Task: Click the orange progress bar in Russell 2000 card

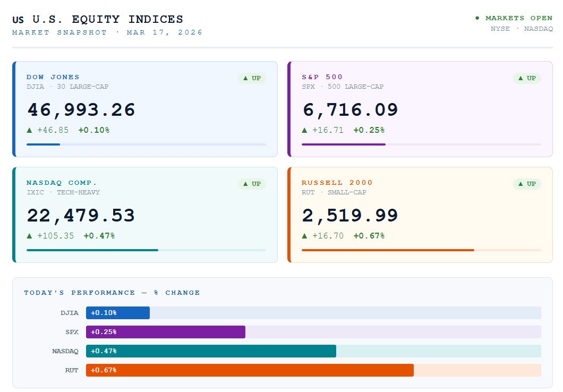Action: (388, 250)
